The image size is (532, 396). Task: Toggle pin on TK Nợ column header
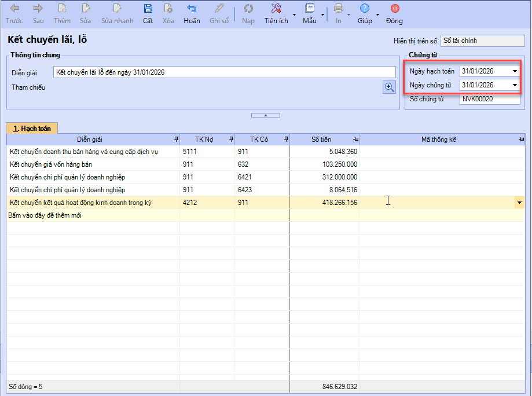pyautogui.click(x=231, y=140)
